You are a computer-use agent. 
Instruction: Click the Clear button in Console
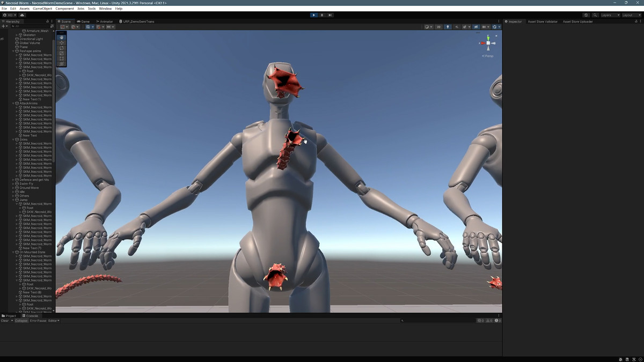pos(5,321)
